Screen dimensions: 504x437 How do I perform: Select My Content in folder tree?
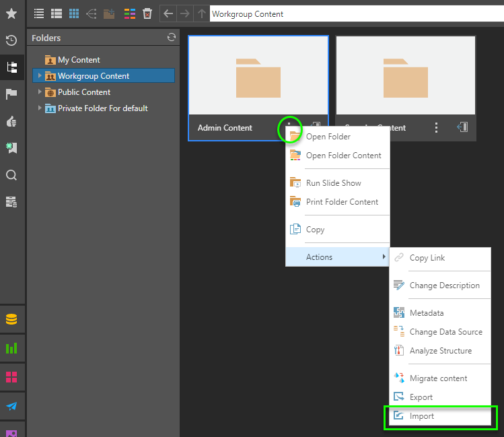[79, 60]
